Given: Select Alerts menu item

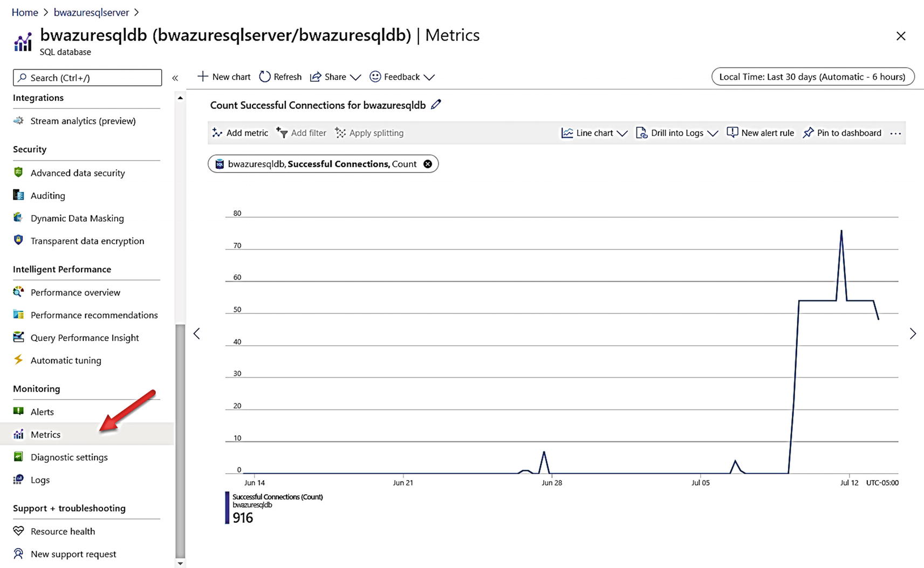Looking at the screenshot, I should point(86,412).
